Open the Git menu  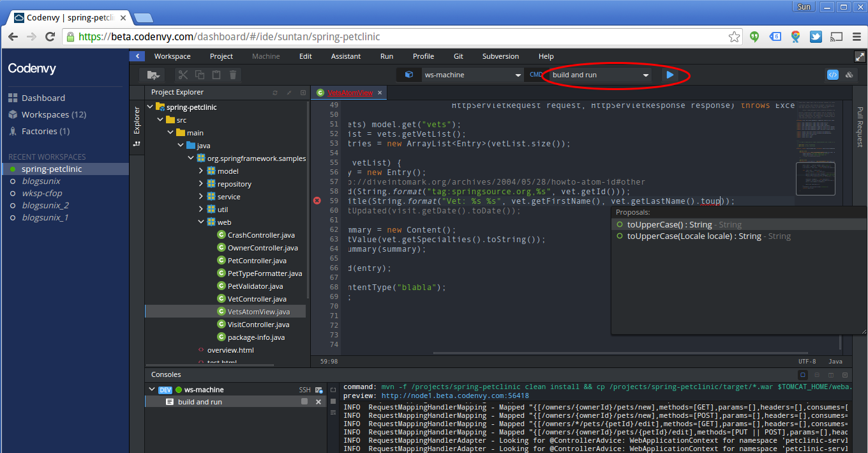pos(458,56)
